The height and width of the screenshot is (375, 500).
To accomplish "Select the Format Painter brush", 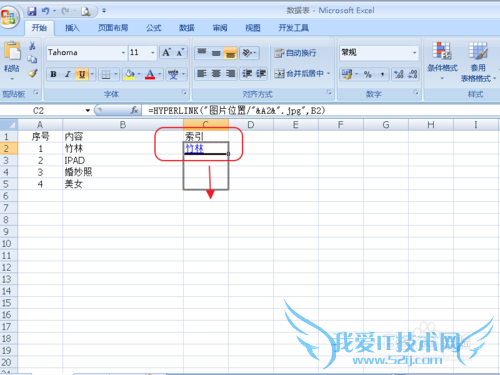I will click(32, 73).
